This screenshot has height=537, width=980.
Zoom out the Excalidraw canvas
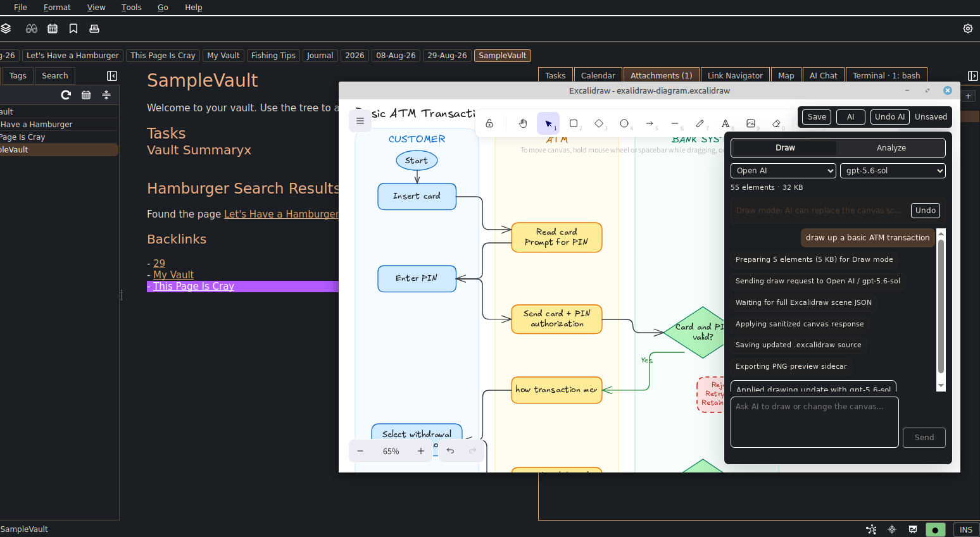[x=360, y=451]
